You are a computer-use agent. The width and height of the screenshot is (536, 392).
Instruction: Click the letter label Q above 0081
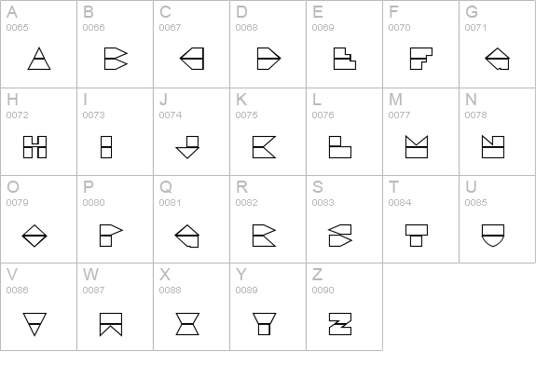tap(166, 187)
